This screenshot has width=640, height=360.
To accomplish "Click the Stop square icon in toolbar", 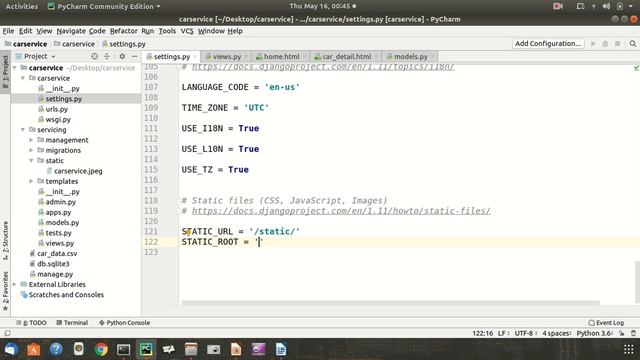I will click(618, 44).
